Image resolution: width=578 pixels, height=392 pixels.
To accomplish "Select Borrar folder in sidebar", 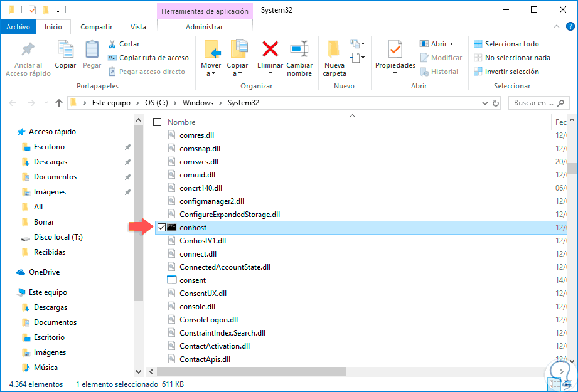I will pos(44,222).
